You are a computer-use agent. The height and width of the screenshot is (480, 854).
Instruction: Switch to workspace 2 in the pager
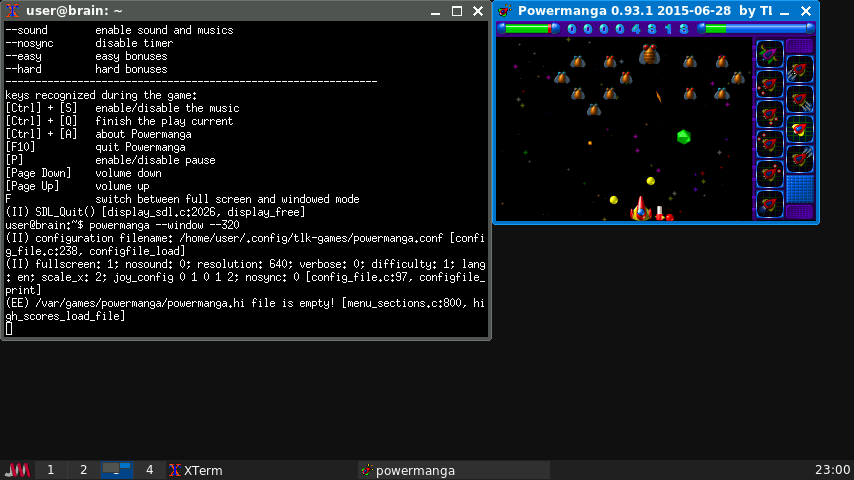[x=84, y=470]
